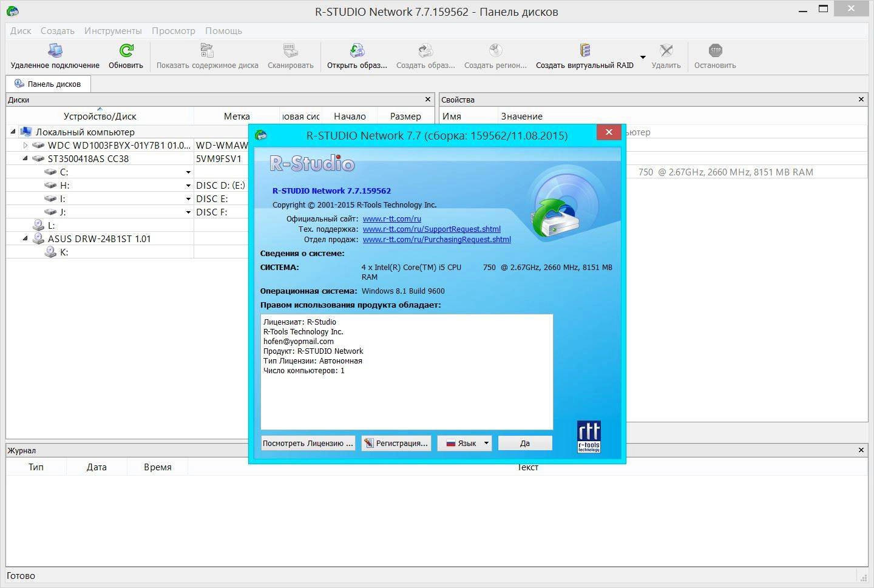The image size is (874, 588).
Task: Expand the WDC WD1003FBYX drive node
Action: pos(25,145)
